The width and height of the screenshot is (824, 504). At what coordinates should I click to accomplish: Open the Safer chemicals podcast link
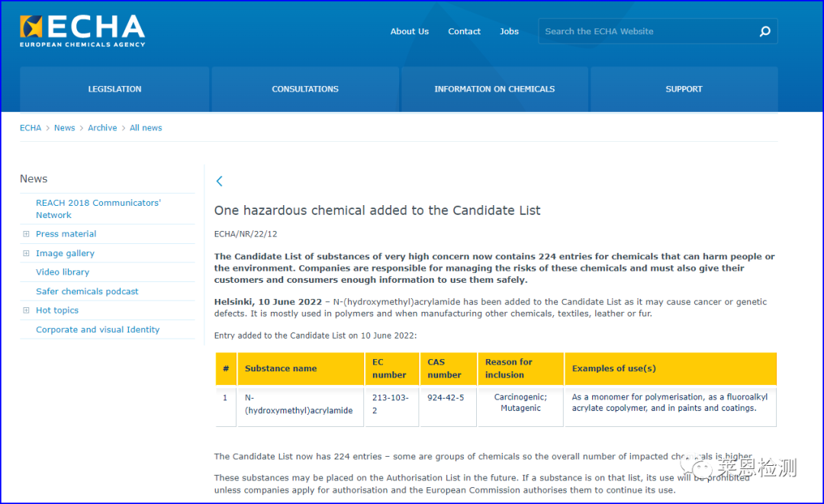coord(87,291)
